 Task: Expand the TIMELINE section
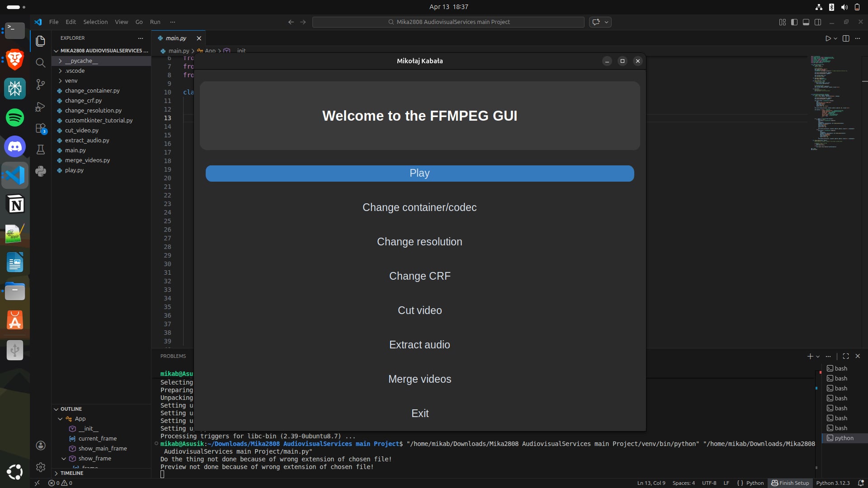coord(71,473)
